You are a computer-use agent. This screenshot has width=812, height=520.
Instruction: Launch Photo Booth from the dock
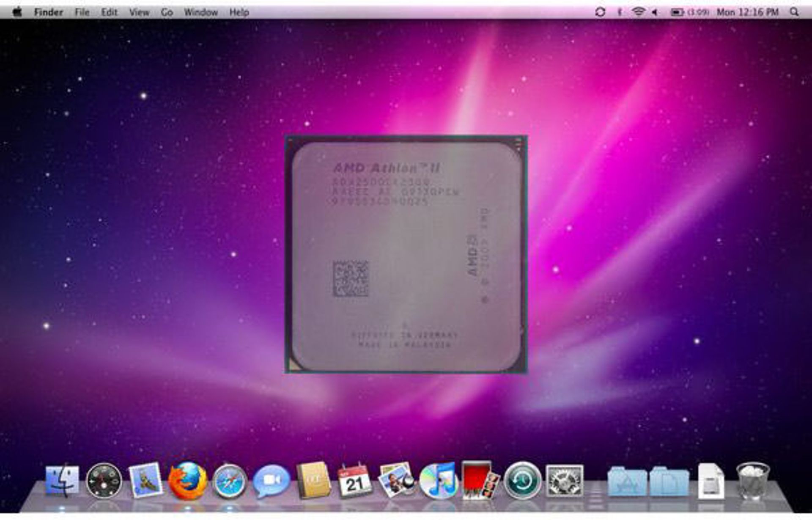(480, 480)
